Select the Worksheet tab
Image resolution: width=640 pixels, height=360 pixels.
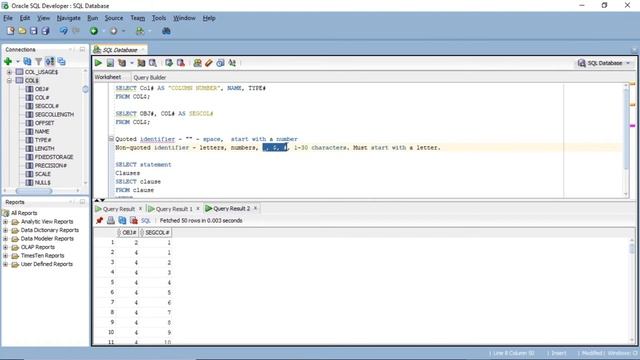(108, 77)
